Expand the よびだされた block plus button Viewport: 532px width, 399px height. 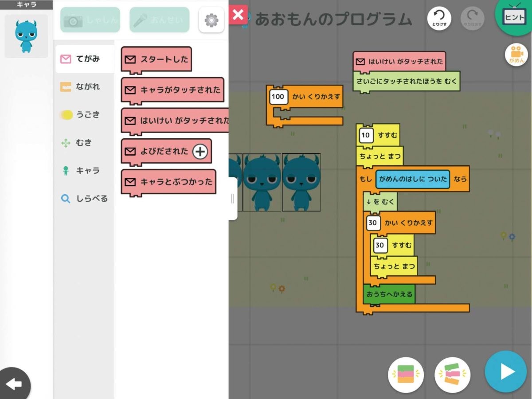(x=200, y=152)
